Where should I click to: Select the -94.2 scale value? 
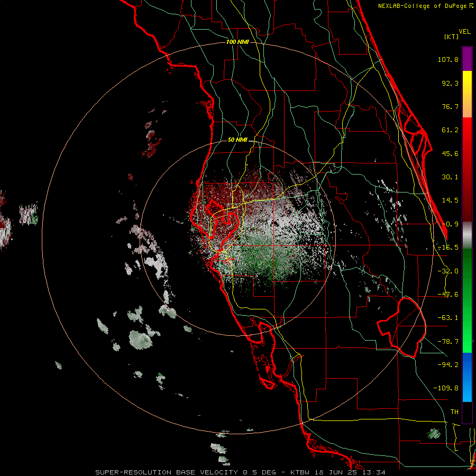[448, 365]
